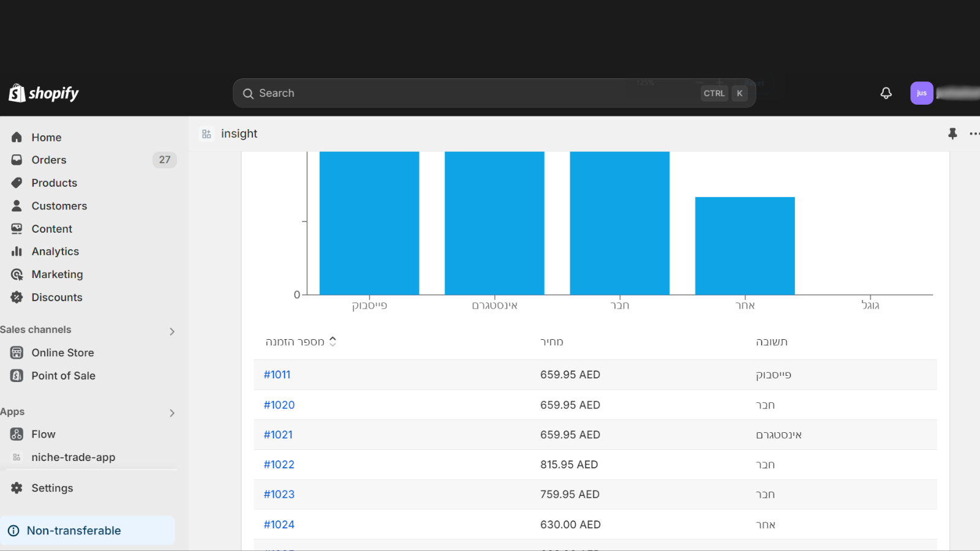Click the third chart bar for חבר

[x=620, y=223]
